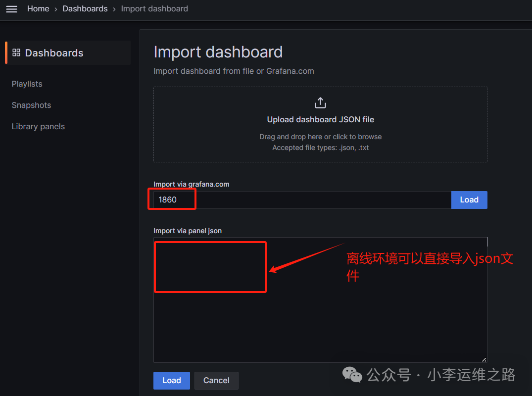
Task: Click Load button below panel json
Action: tap(172, 380)
